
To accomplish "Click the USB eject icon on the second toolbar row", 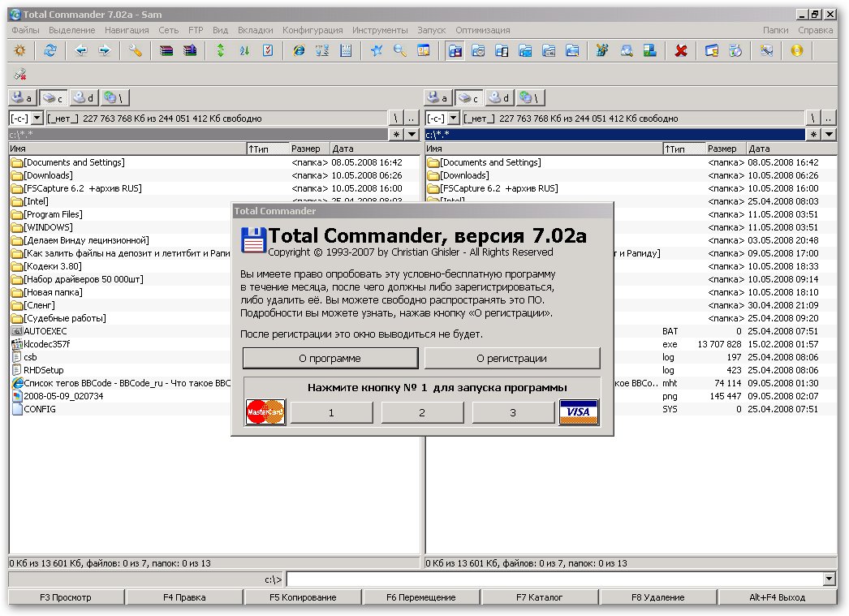I will [x=20, y=74].
